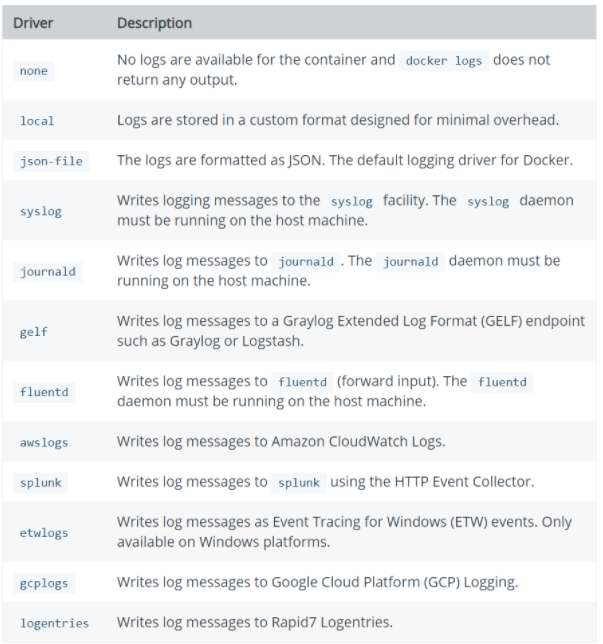Click the gcplogs driver name

(44, 583)
